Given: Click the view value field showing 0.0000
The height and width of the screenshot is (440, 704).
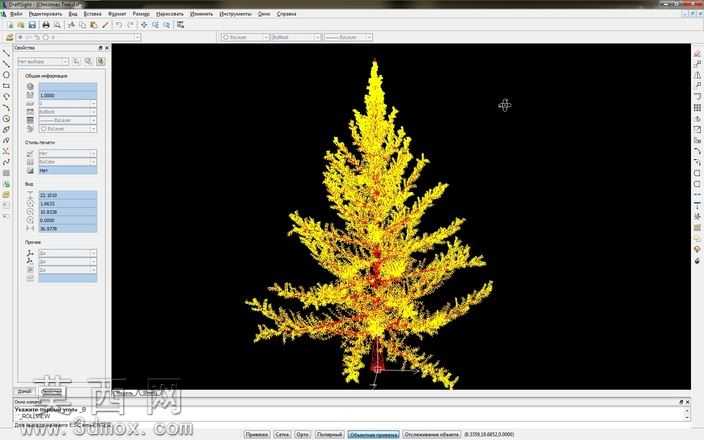Looking at the screenshot, I should [x=67, y=220].
